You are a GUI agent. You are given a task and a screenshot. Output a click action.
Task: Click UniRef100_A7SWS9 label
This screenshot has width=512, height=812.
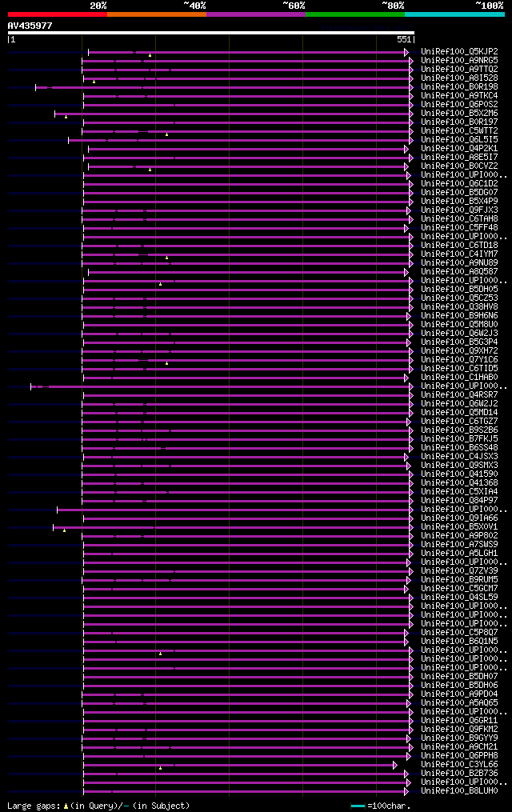(x=459, y=545)
